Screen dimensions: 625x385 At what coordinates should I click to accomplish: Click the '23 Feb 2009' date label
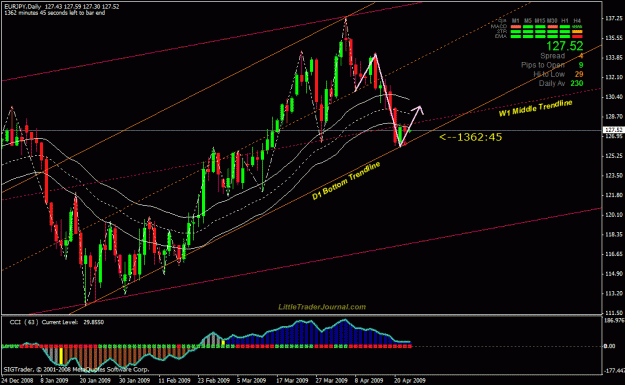[214, 381]
